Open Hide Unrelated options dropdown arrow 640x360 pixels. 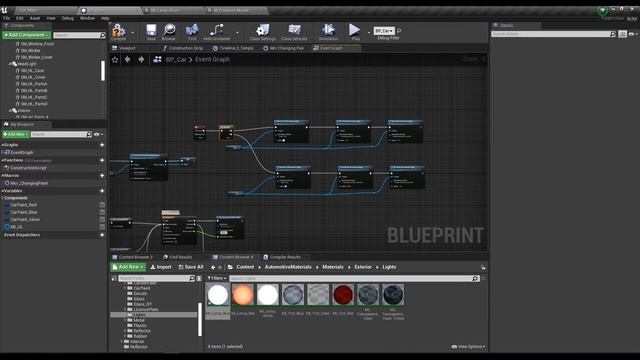click(237, 32)
